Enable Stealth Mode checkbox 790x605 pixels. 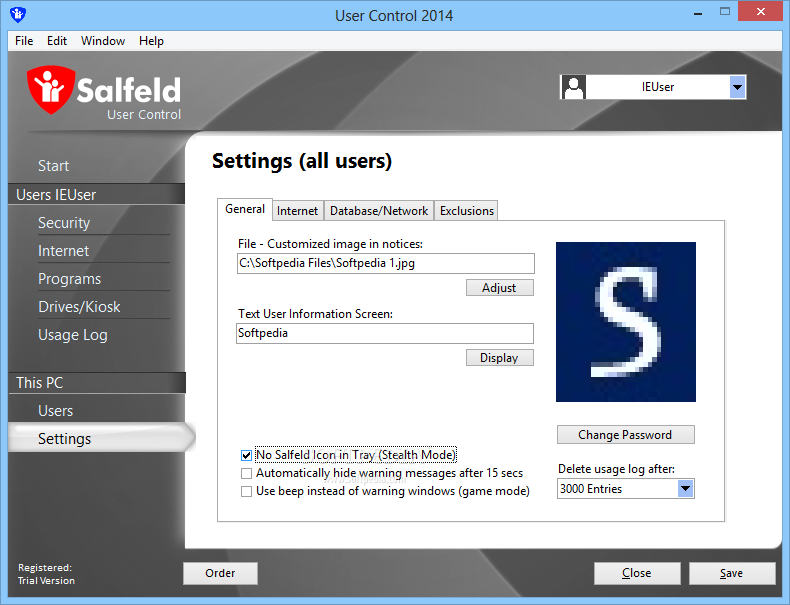click(x=246, y=455)
